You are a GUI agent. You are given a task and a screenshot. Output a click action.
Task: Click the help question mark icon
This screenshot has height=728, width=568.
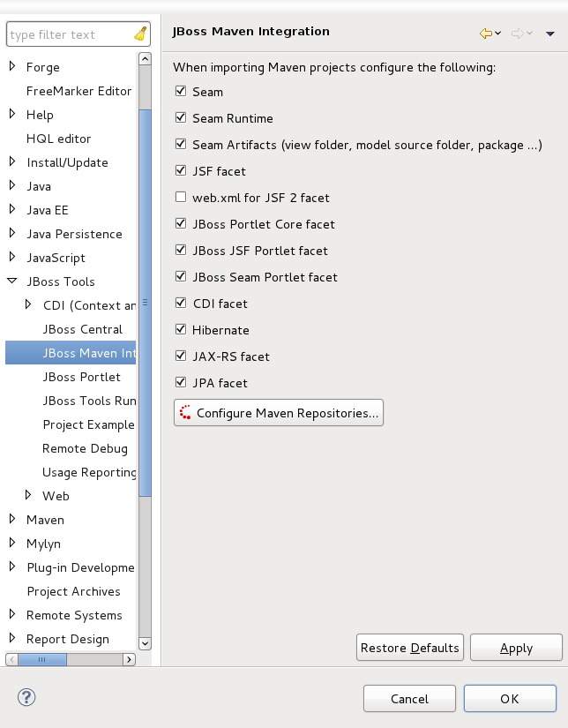(26, 698)
